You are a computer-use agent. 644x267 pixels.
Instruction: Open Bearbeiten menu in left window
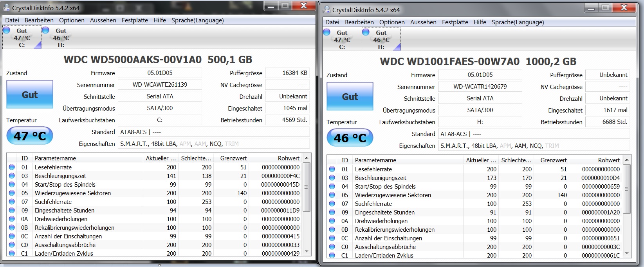pos(39,20)
